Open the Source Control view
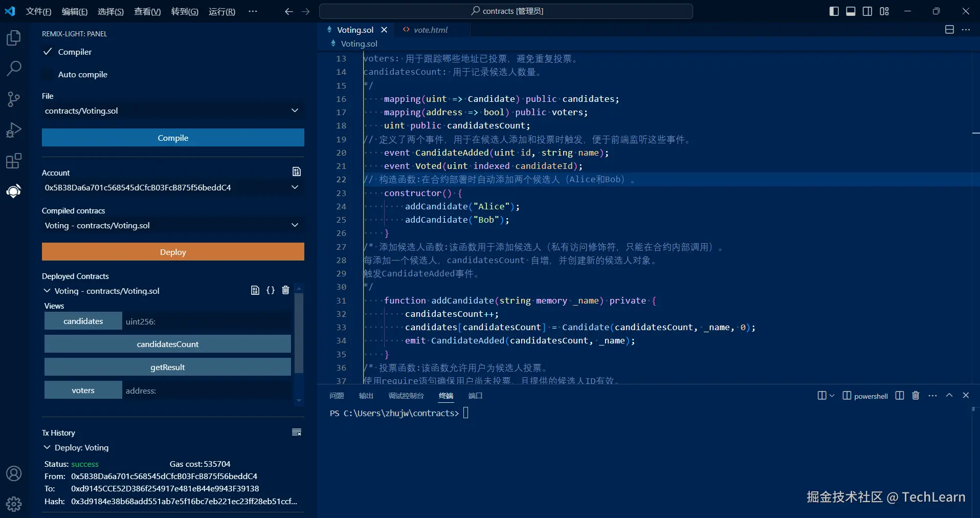The image size is (980, 518). (x=14, y=99)
